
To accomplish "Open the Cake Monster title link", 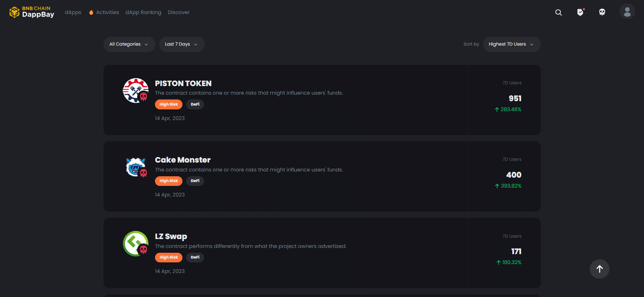I will (x=183, y=160).
